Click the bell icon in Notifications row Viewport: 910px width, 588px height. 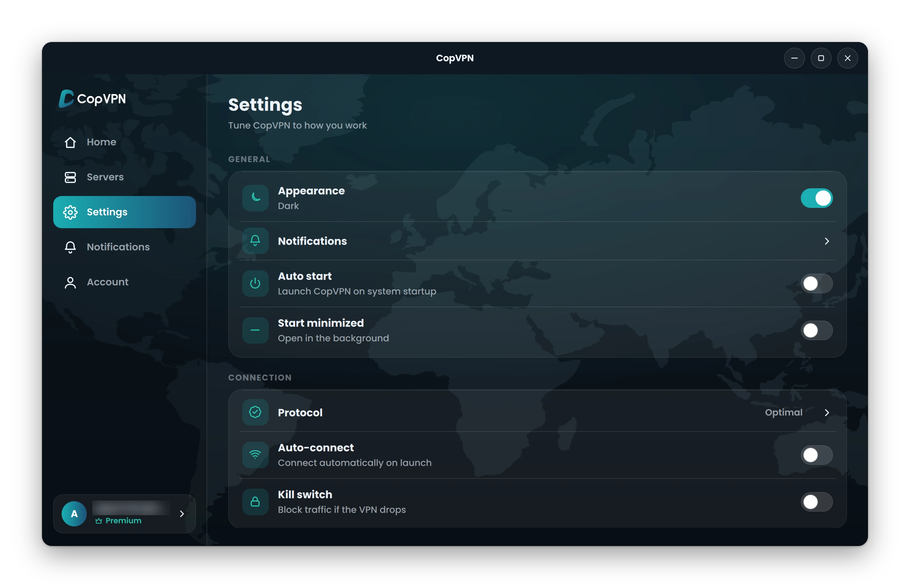[x=255, y=241]
